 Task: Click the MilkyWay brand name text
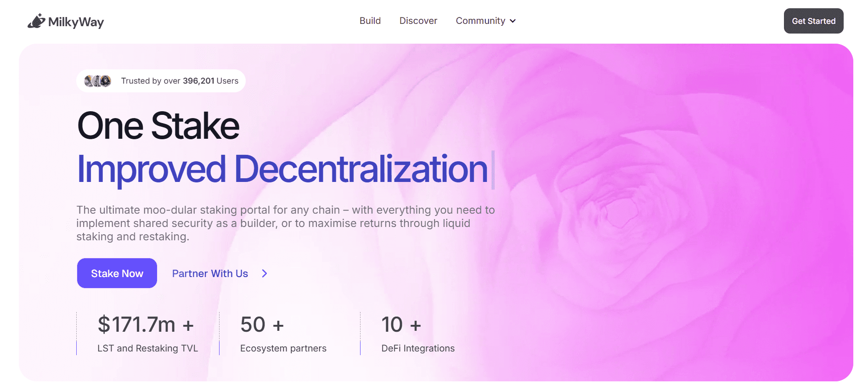(x=76, y=22)
